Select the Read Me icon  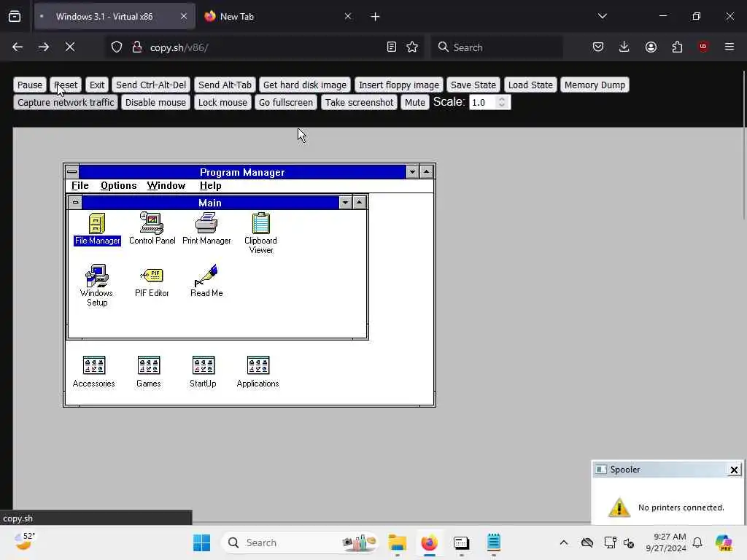[206, 281]
